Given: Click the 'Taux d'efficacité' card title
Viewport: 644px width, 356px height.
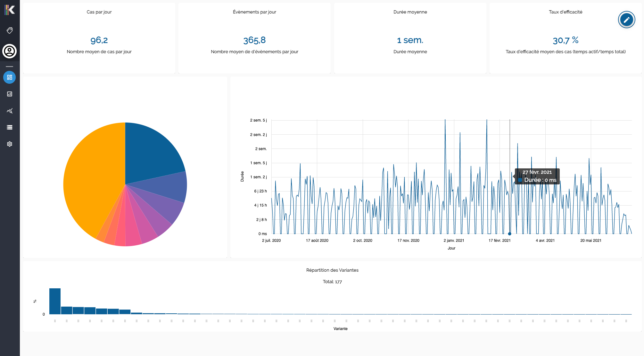Looking at the screenshot, I should (566, 12).
